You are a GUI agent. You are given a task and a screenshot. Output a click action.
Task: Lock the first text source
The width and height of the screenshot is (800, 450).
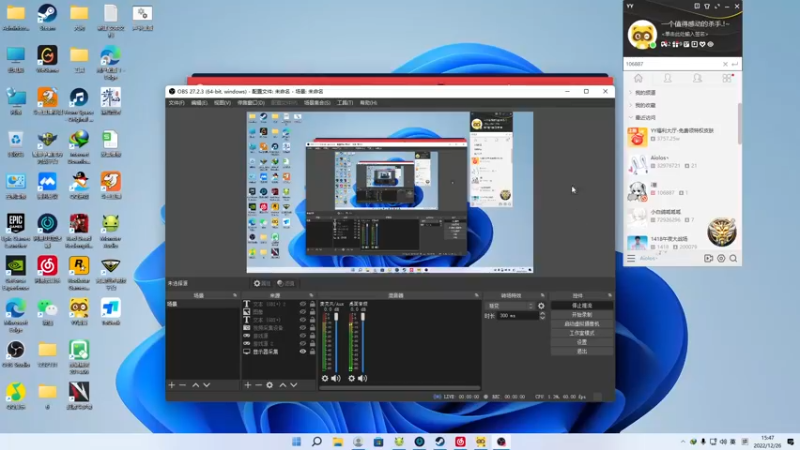[312, 304]
